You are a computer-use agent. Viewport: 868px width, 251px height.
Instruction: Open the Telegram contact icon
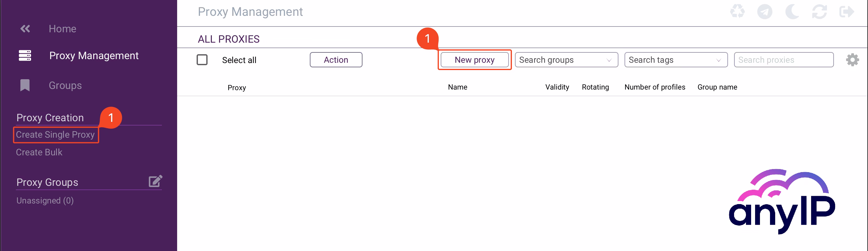[765, 12]
